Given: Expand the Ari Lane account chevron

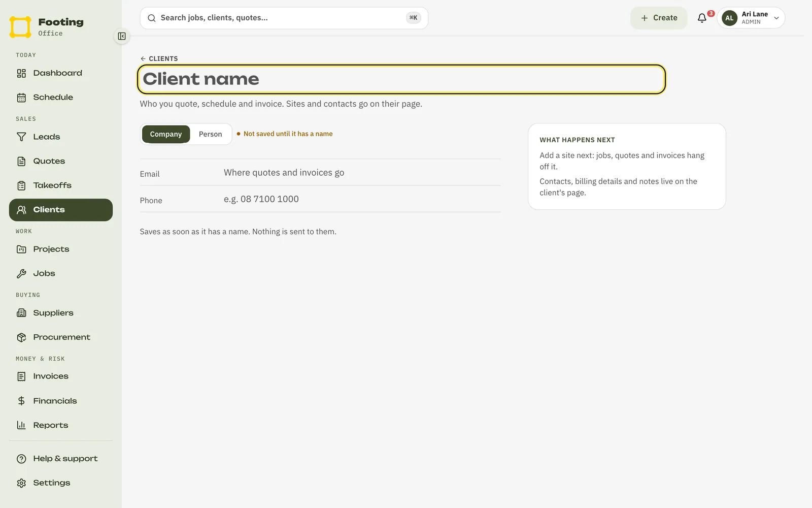Looking at the screenshot, I should [x=776, y=18].
